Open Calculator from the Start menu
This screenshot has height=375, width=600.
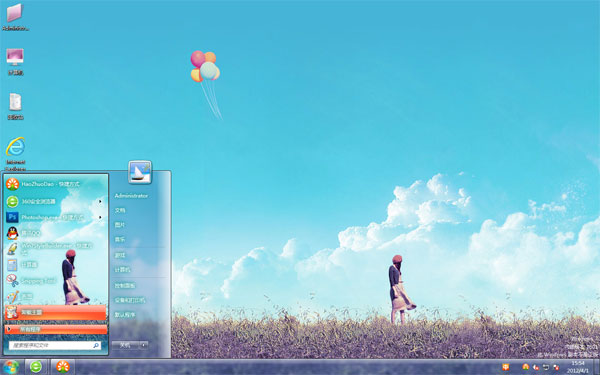(56, 264)
